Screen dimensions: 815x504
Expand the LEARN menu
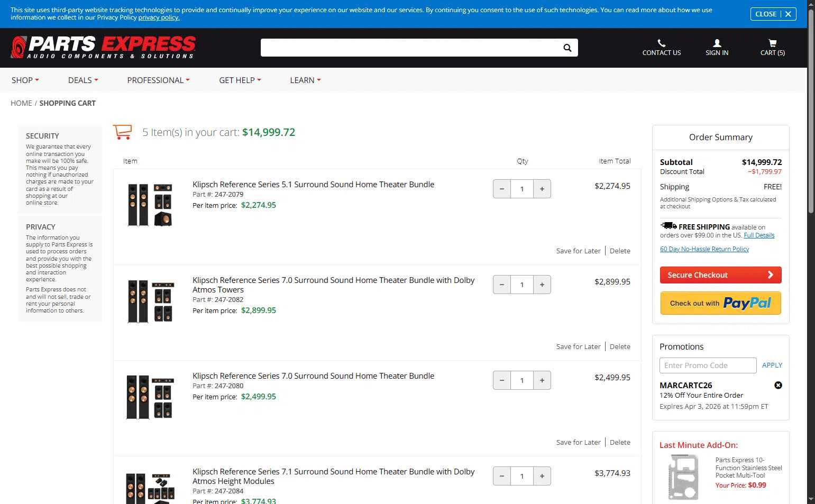305,80
